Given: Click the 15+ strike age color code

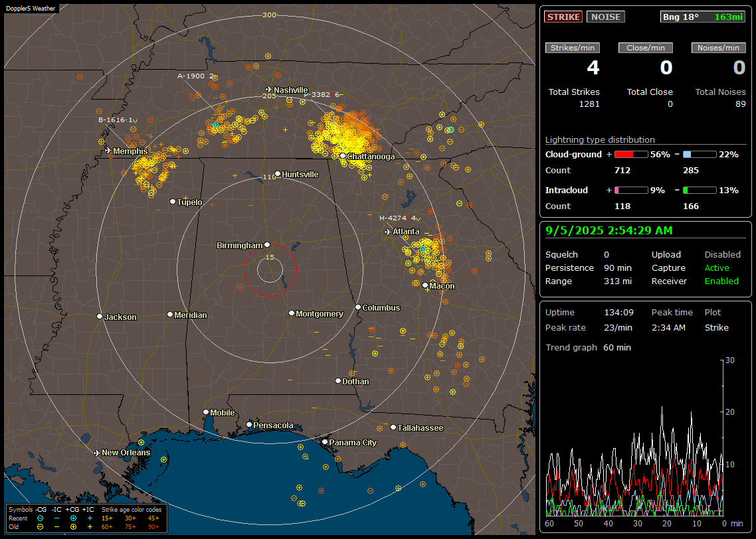Looking at the screenshot, I should coord(107,518).
